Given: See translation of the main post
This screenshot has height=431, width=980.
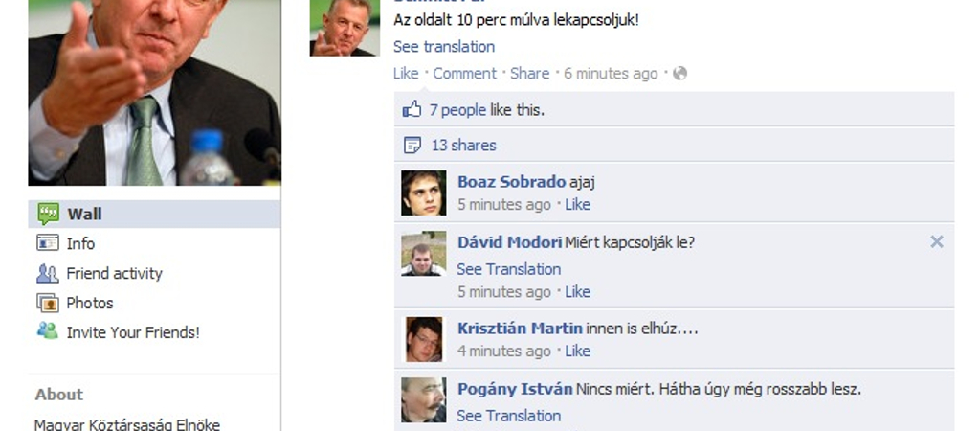Looking at the screenshot, I should [x=444, y=47].
